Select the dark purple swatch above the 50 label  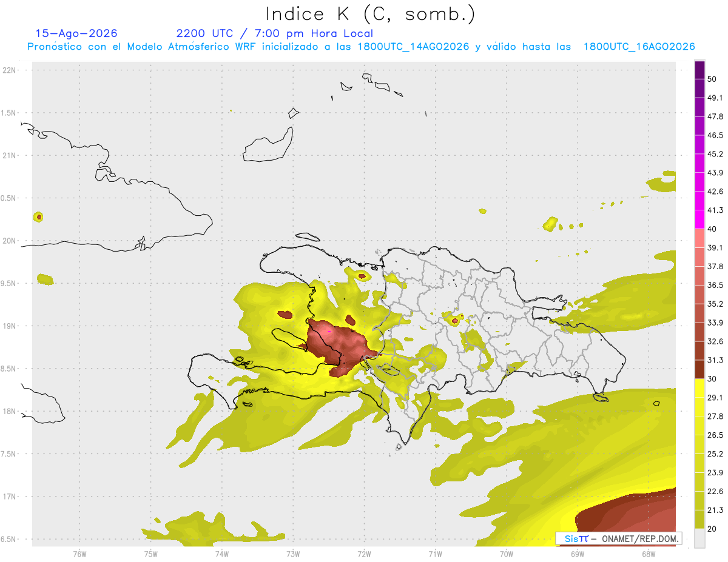click(x=699, y=70)
